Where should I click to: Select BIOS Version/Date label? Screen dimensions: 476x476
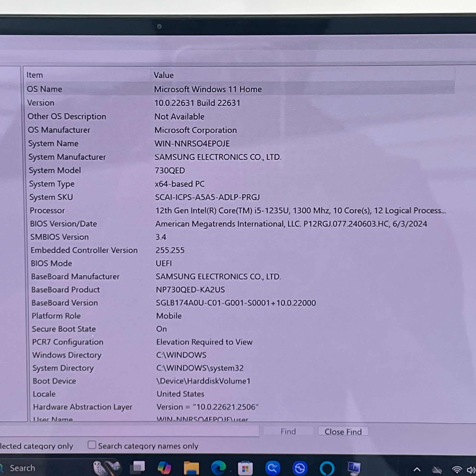coord(63,224)
